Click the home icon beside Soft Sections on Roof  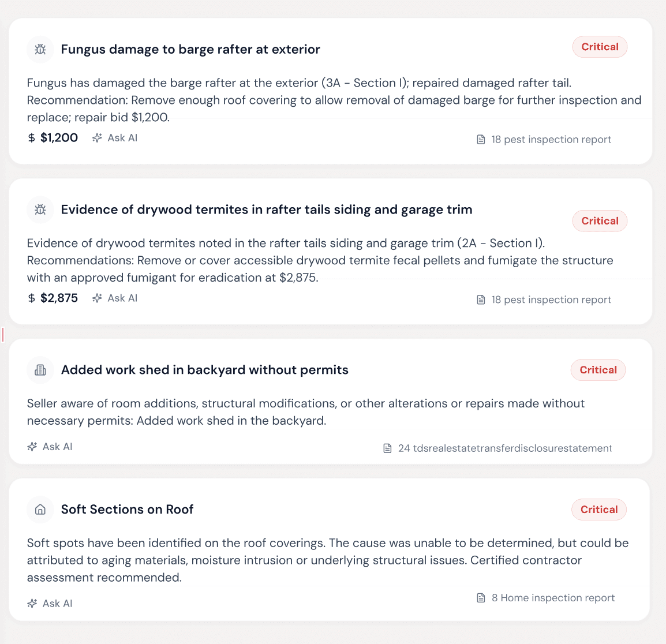[x=40, y=510]
